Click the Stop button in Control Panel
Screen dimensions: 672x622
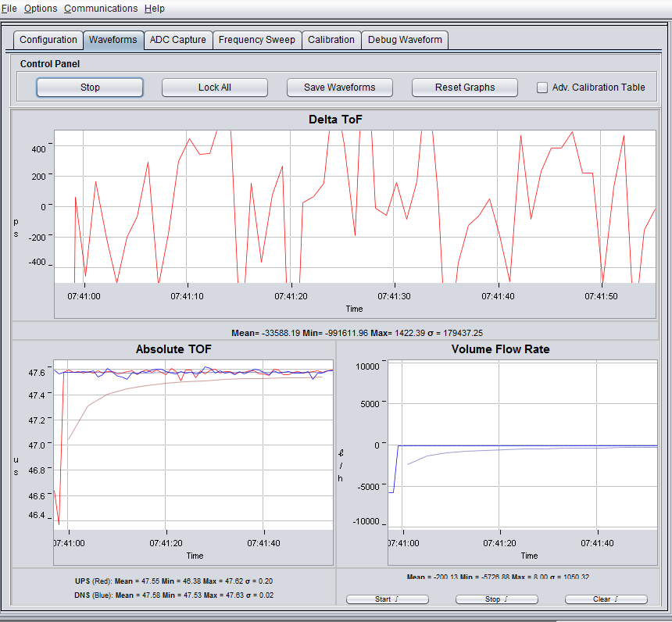coord(90,88)
